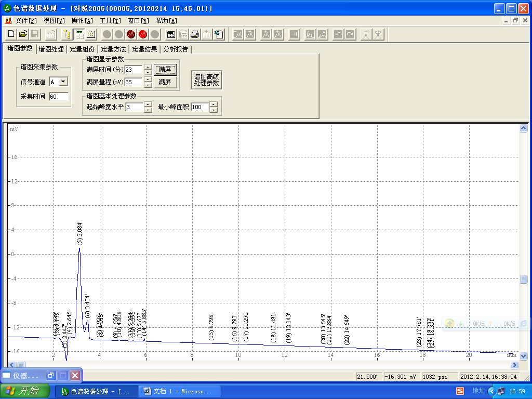Viewport: 532px width, 399px height.
Task: Click the first gray circle toolbar icon
Action: click(x=107, y=34)
